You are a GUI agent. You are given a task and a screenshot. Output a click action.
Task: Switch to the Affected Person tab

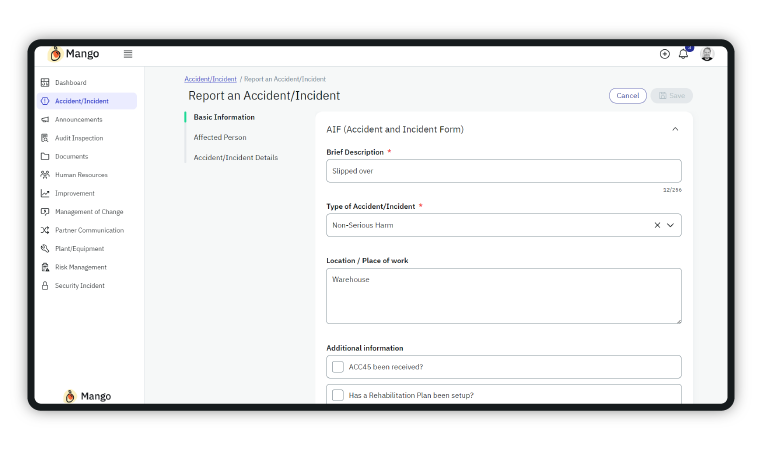220,138
